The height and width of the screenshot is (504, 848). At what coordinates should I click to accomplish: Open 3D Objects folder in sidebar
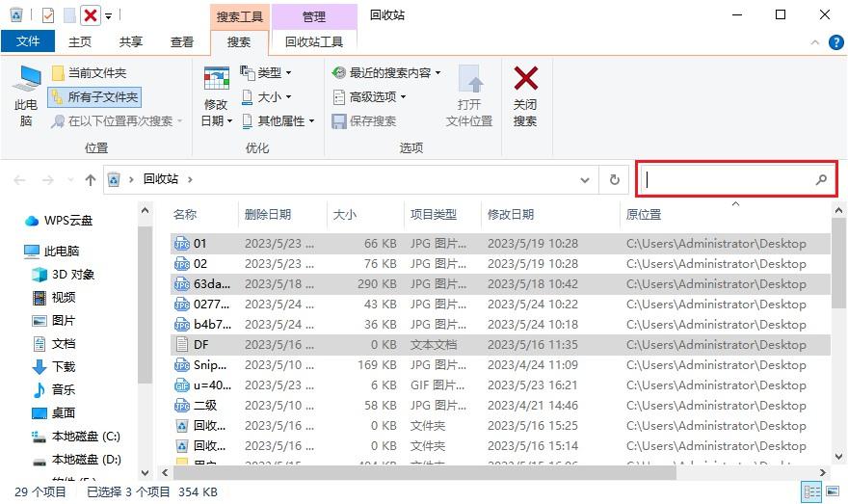tap(63, 275)
